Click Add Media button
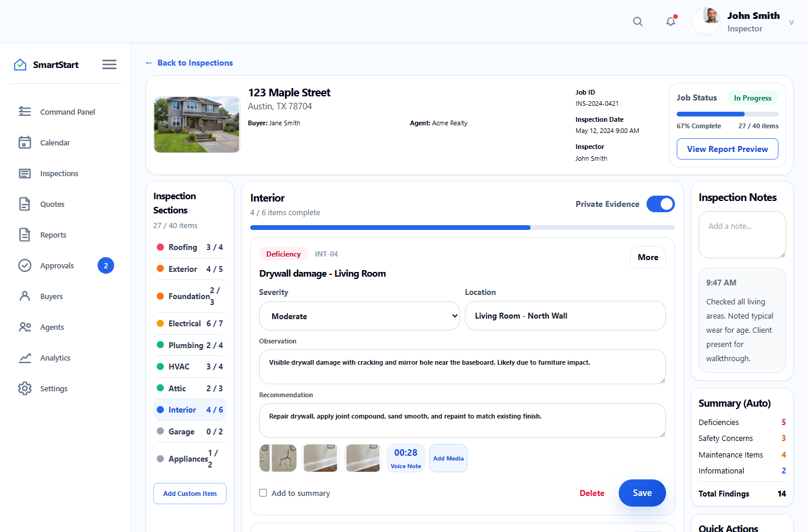Image resolution: width=808 pixels, height=532 pixels. pyautogui.click(x=448, y=458)
